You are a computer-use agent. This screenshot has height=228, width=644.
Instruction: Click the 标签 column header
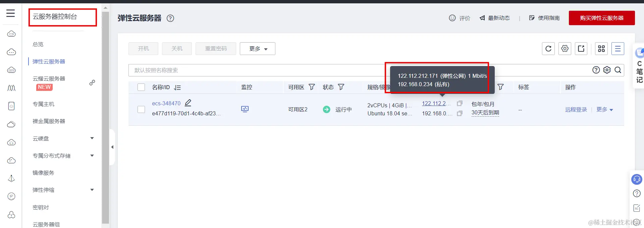[x=524, y=87]
